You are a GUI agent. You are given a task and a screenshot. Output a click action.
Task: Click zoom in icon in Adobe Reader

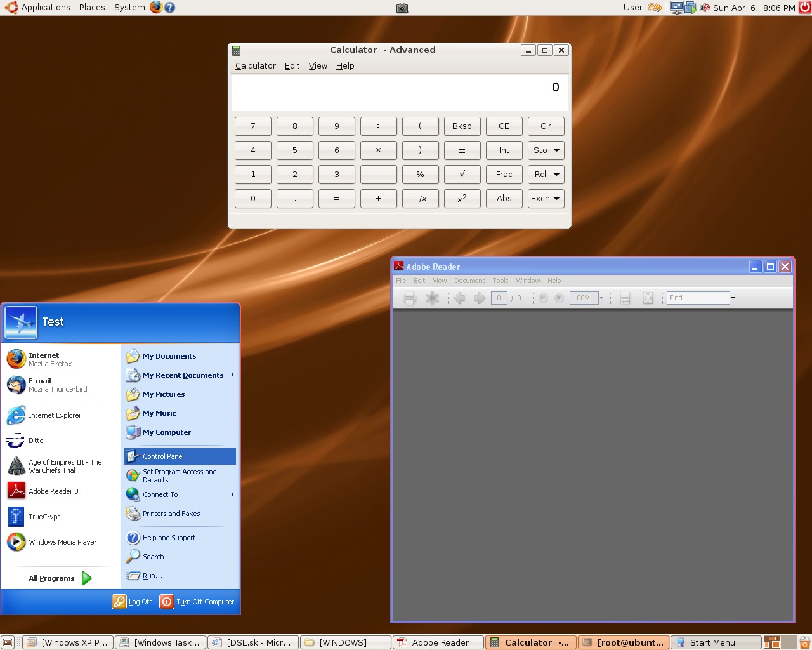(x=559, y=298)
